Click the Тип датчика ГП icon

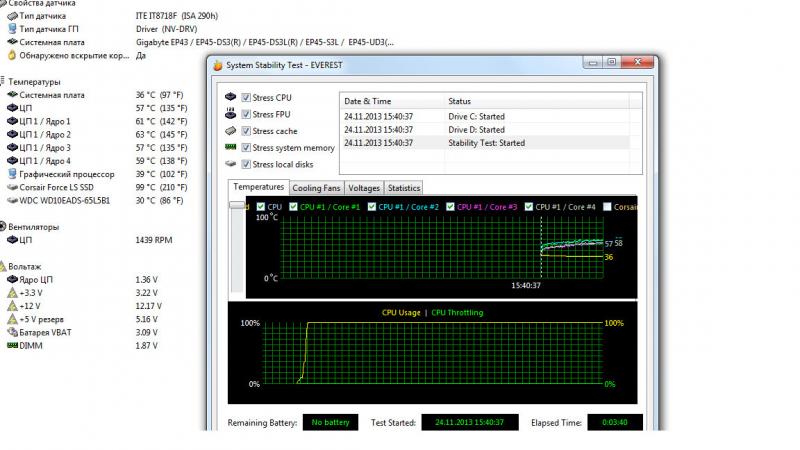pyautogui.click(x=12, y=29)
